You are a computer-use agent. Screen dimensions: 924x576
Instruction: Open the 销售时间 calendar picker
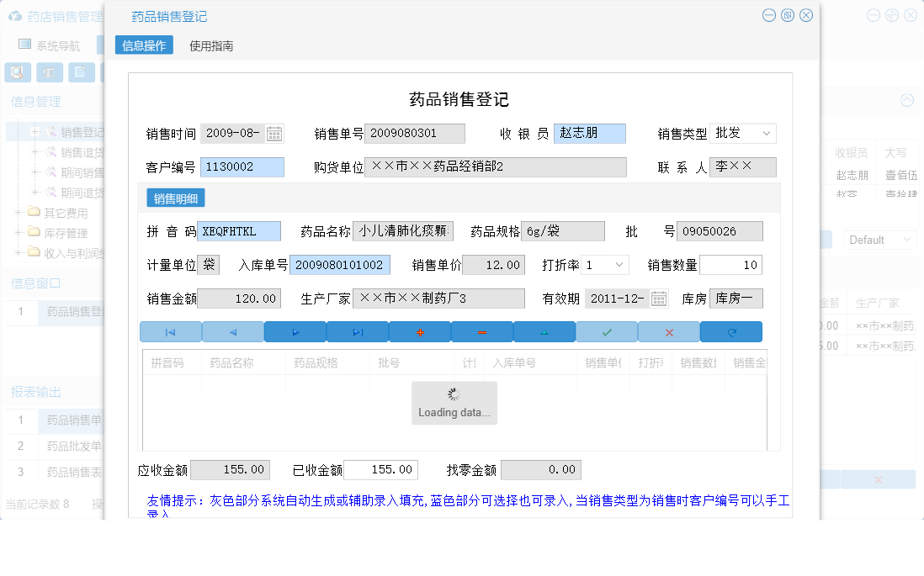275,133
